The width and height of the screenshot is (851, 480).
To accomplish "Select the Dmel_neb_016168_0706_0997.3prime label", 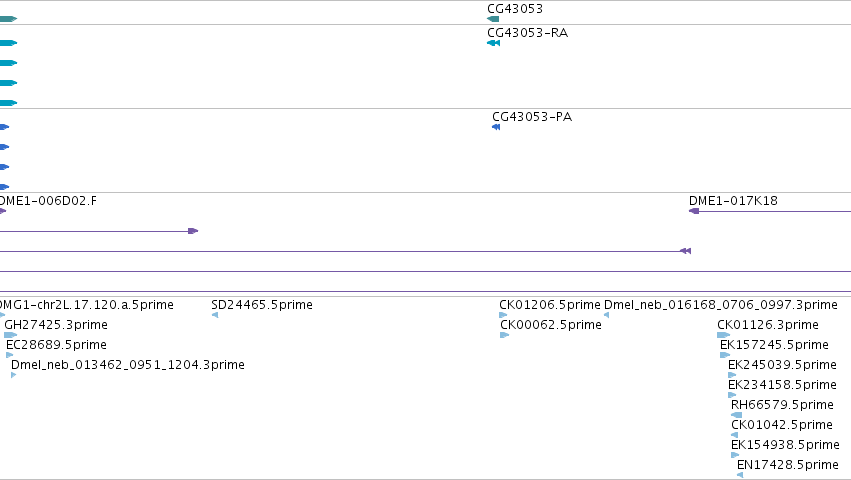I will 720,305.
